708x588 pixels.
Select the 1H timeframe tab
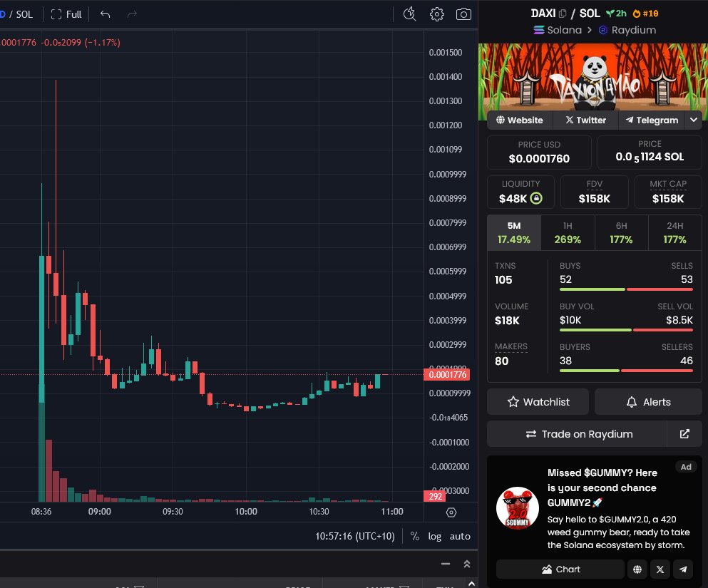pos(568,232)
